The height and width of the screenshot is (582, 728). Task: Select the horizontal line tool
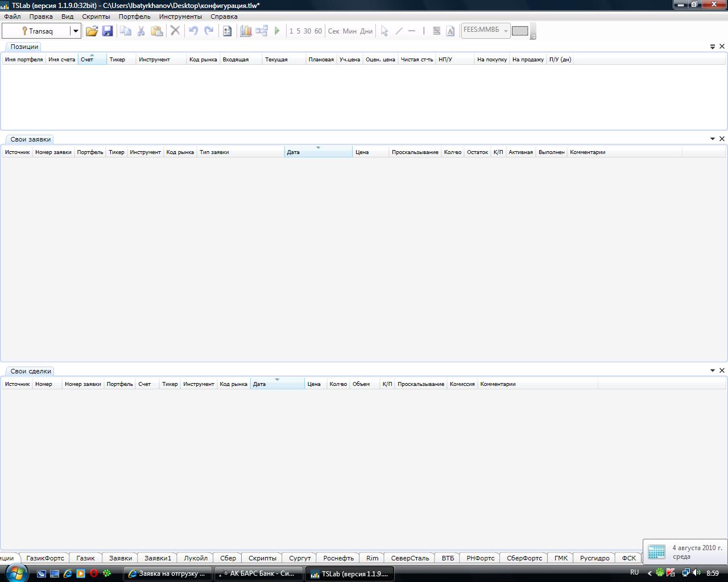point(412,31)
